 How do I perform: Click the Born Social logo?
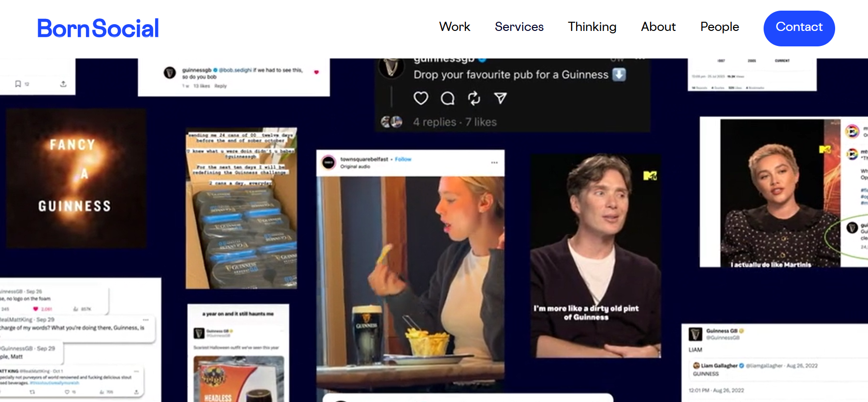(x=98, y=28)
